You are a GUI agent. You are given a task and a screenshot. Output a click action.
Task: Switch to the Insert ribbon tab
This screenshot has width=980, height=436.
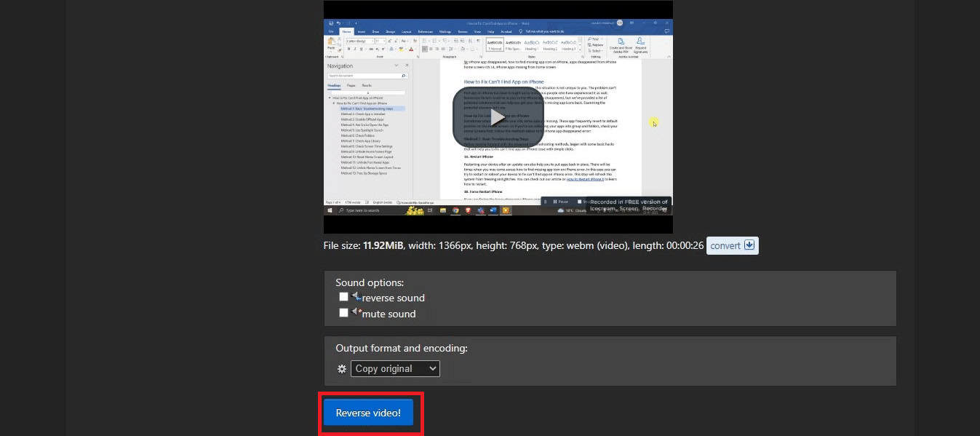(362, 32)
